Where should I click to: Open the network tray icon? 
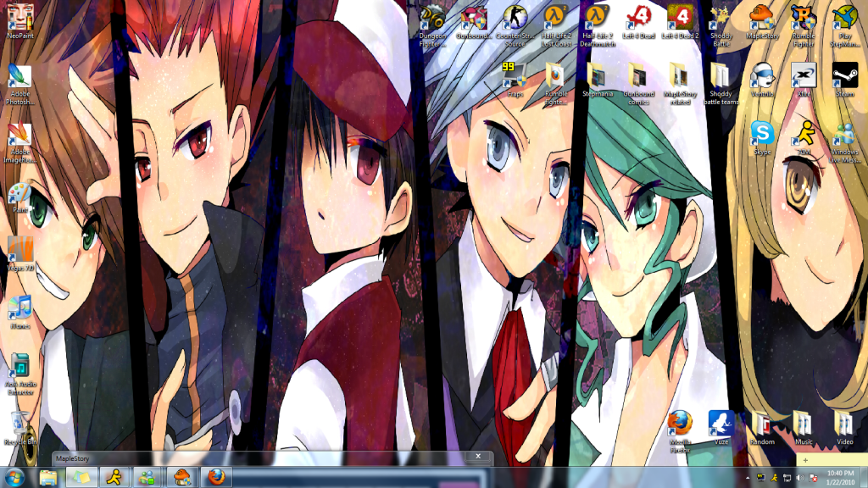click(x=787, y=478)
